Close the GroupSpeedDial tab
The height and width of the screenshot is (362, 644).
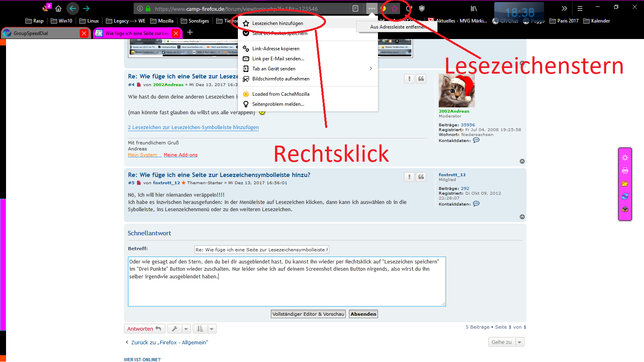(84, 33)
